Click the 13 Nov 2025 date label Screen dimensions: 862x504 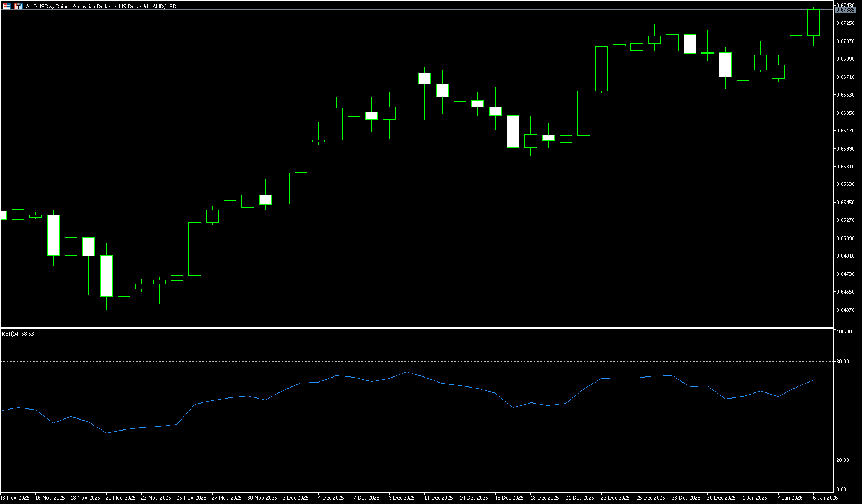point(15,497)
